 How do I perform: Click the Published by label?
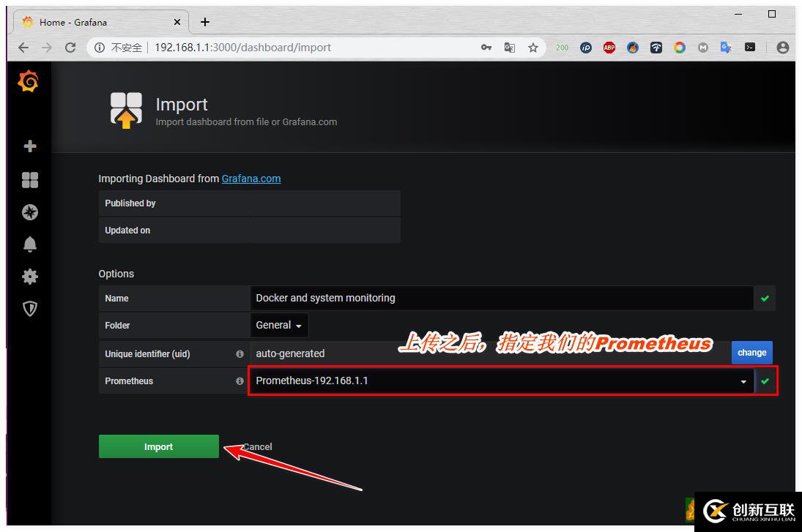pyautogui.click(x=130, y=203)
